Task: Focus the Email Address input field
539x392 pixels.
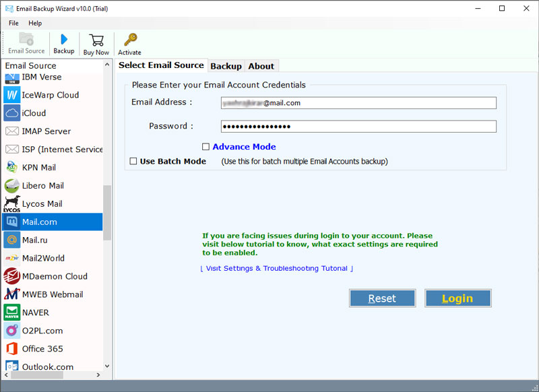Action: coord(358,103)
